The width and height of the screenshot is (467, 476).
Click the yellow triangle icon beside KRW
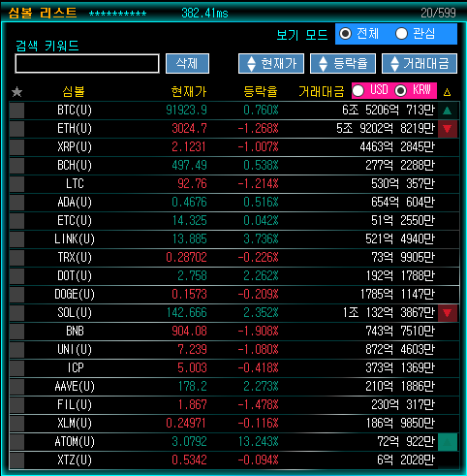[447, 92]
